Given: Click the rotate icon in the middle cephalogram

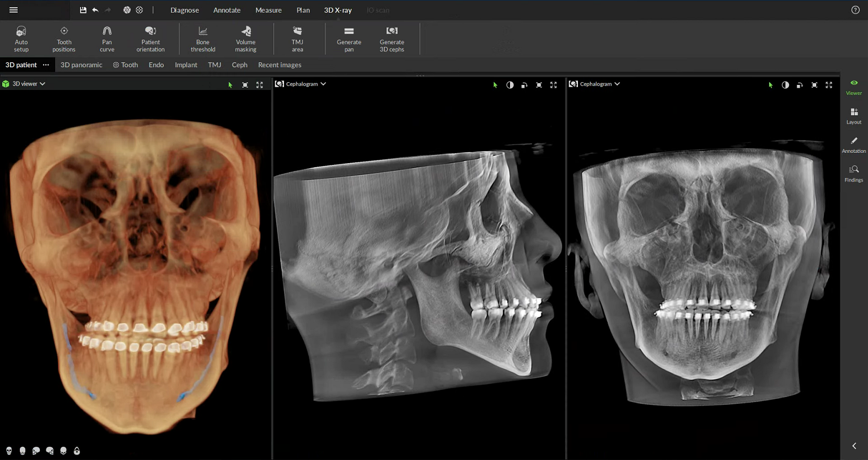Looking at the screenshot, I should [524, 85].
